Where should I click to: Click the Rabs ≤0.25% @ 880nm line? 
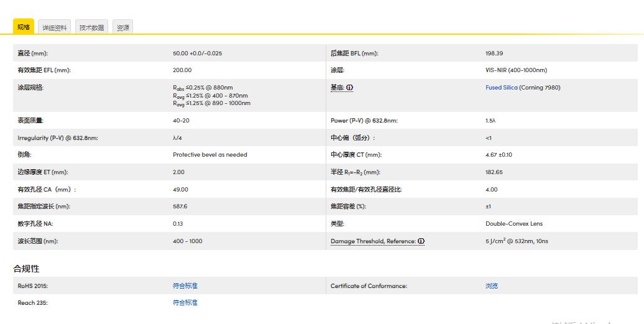(203, 88)
